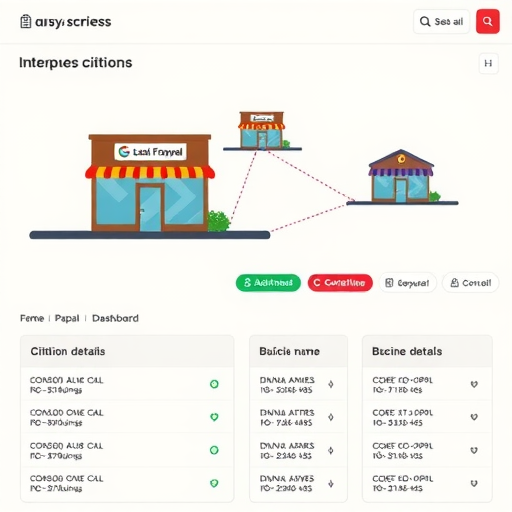Expand second row arrow in Business name card

331,417
